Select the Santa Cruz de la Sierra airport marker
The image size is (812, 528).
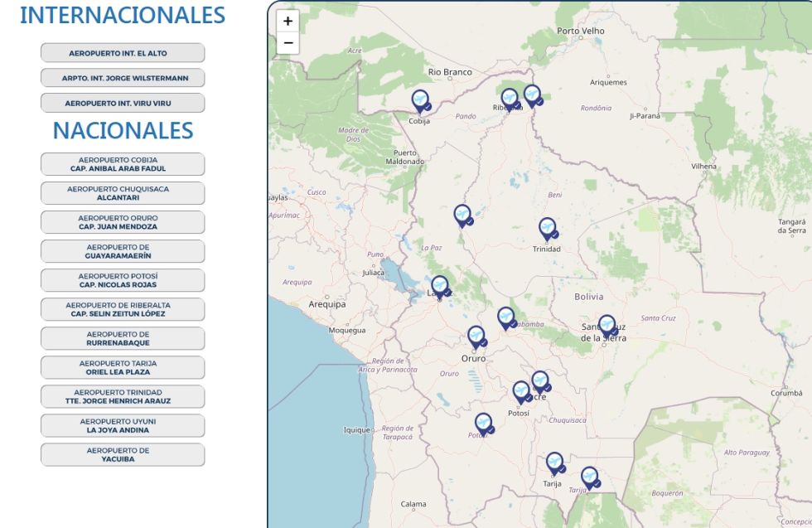click(x=607, y=325)
